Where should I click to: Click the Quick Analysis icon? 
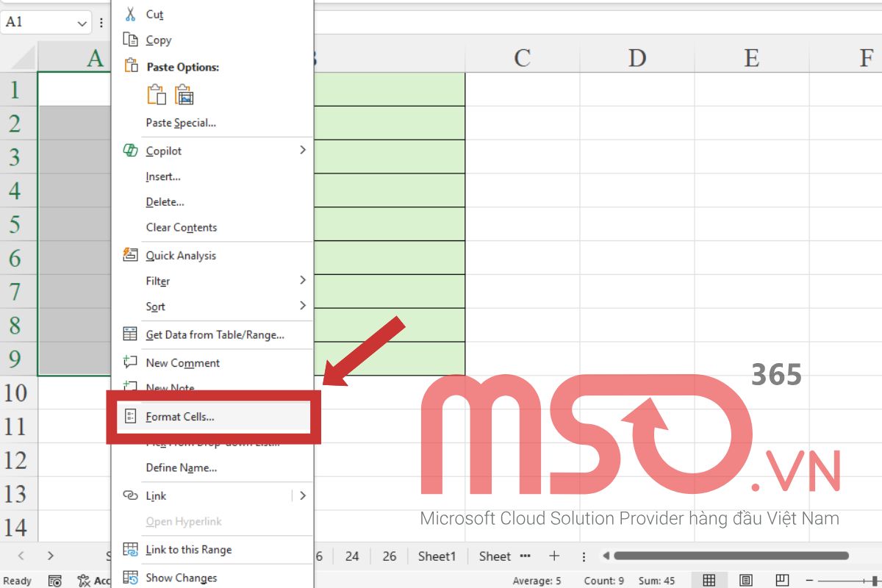click(130, 255)
